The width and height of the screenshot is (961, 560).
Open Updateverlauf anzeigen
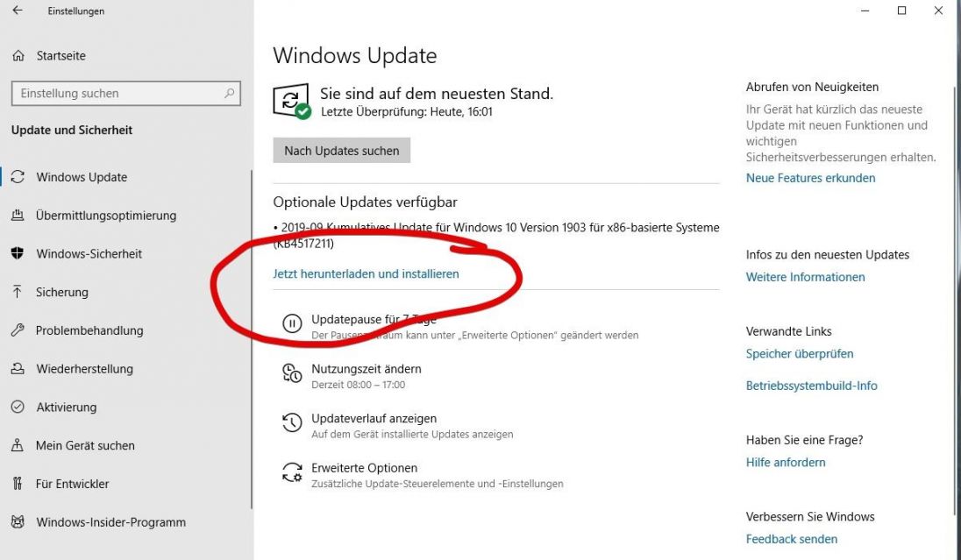(x=374, y=419)
